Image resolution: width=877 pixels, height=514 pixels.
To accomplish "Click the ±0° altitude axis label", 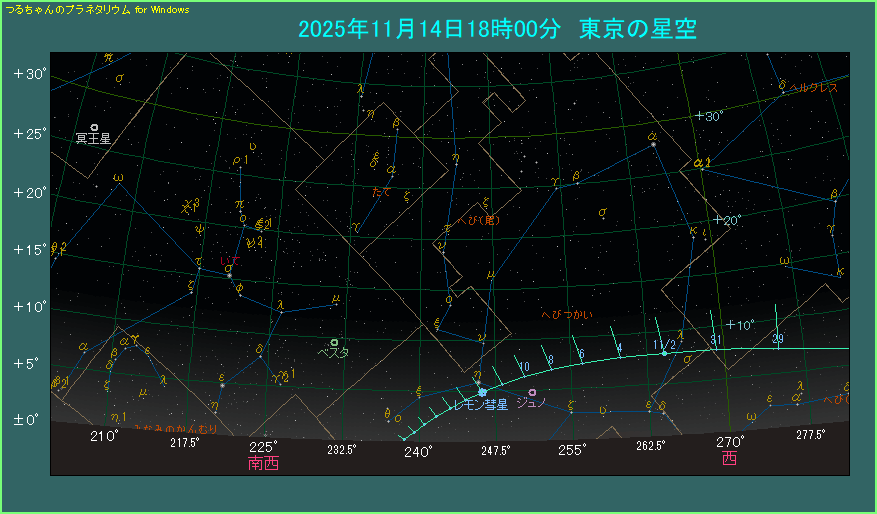I will click(x=26, y=420).
